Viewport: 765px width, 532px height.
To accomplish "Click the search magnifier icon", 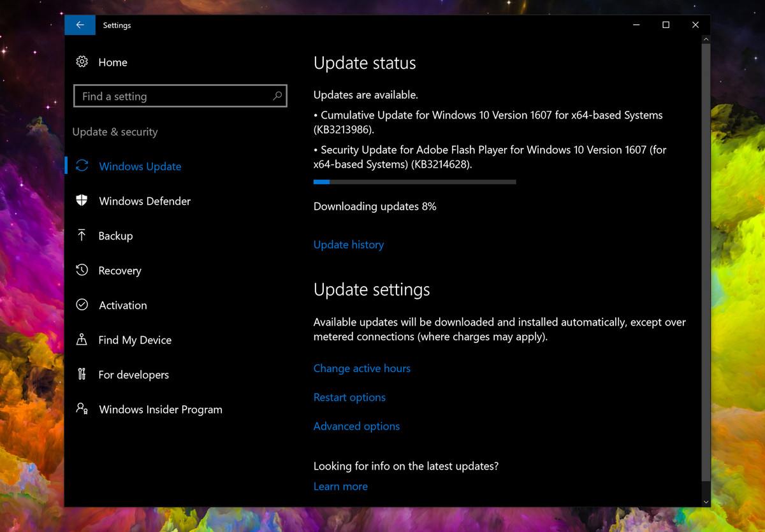I will point(277,96).
